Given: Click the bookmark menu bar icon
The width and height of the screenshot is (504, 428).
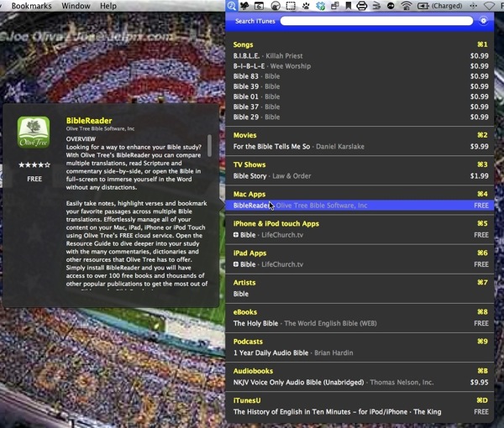Looking at the screenshot, I should 349,6.
